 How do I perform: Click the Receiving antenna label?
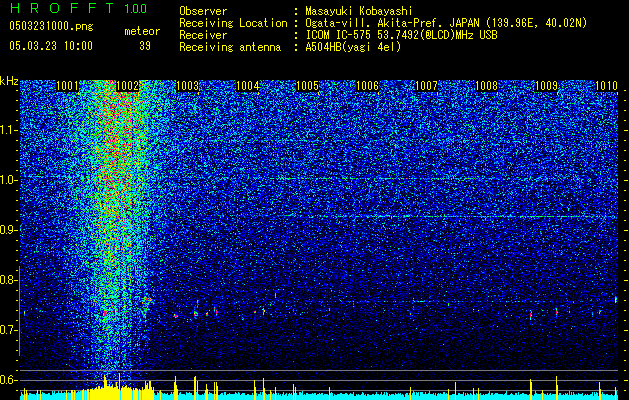point(230,47)
